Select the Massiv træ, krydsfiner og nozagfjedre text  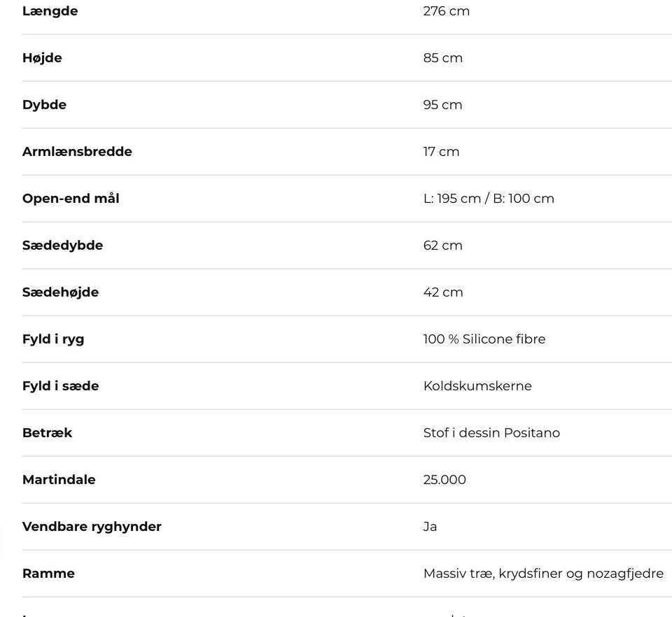click(x=542, y=574)
